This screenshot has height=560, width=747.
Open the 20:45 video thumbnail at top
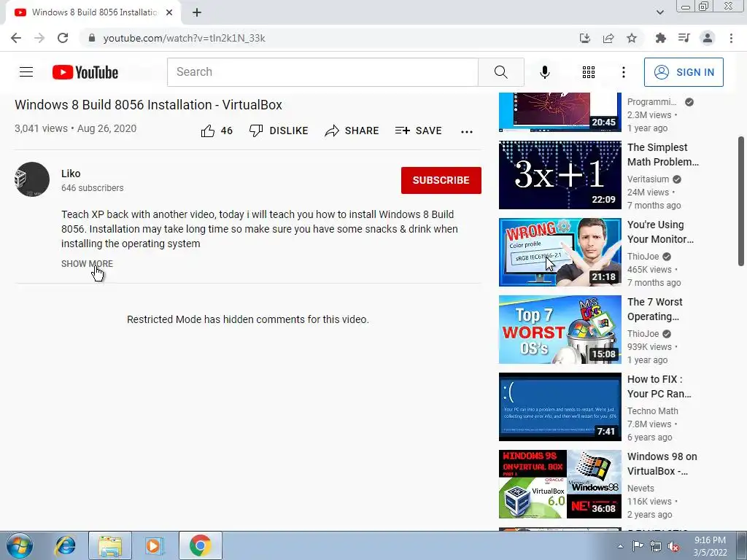[560, 112]
